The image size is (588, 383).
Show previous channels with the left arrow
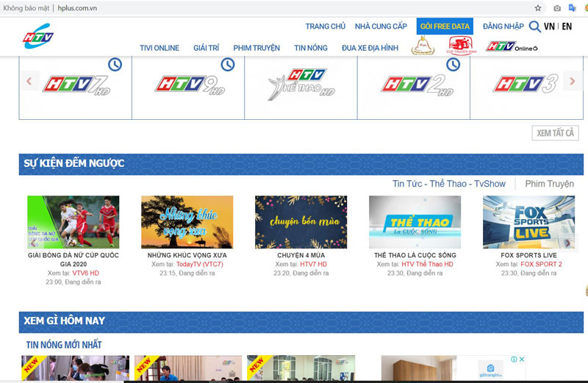(29, 81)
